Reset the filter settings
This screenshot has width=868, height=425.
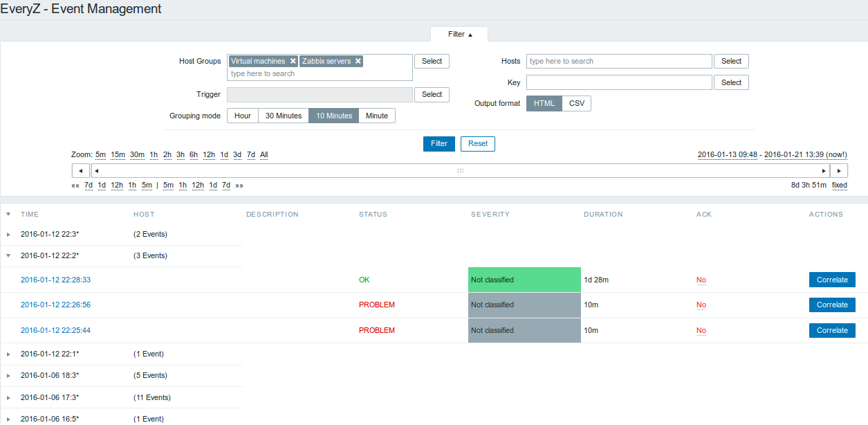[478, 143]
